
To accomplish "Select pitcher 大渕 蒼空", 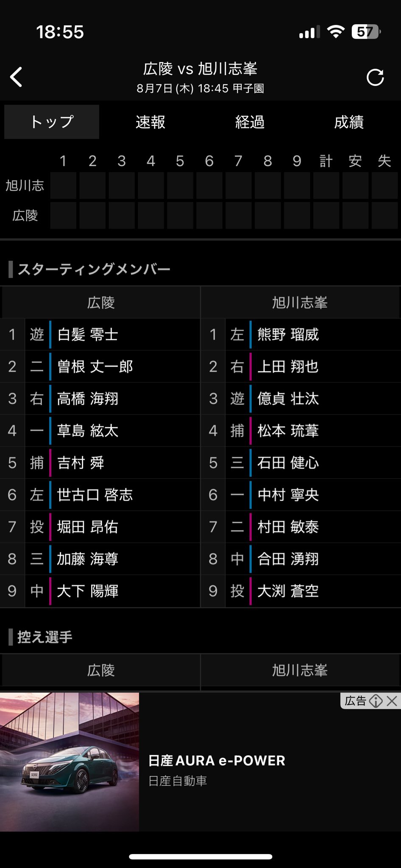I will point(288,591).
